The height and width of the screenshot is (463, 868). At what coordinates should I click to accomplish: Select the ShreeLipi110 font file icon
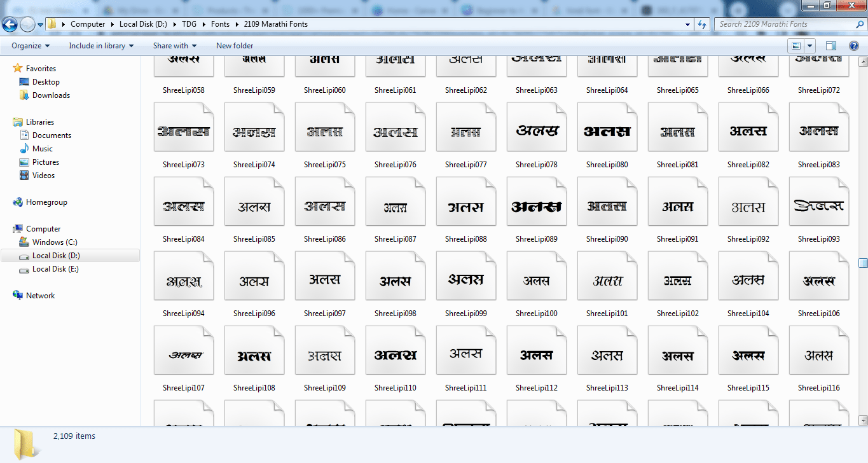tap(396, 350)
